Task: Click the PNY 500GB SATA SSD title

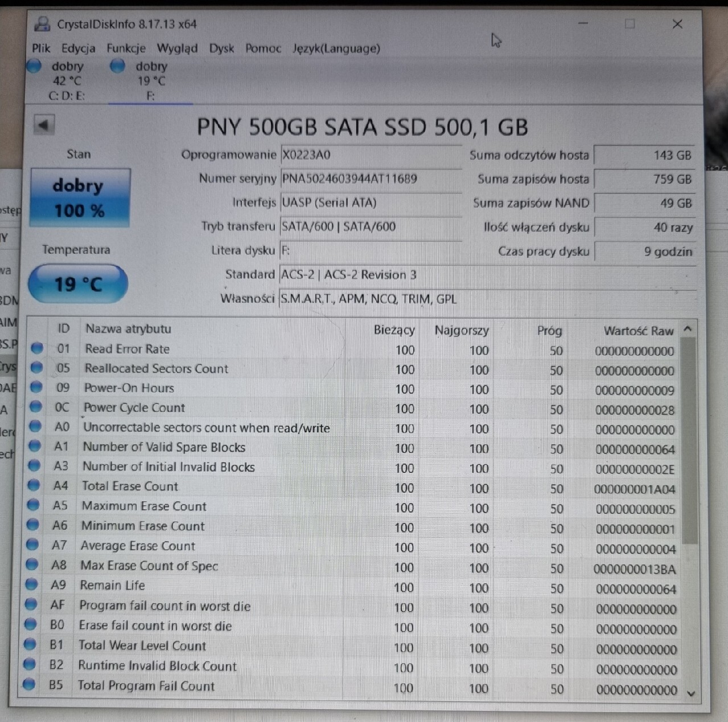Action: pyautogui.click(x=363, y=127)
